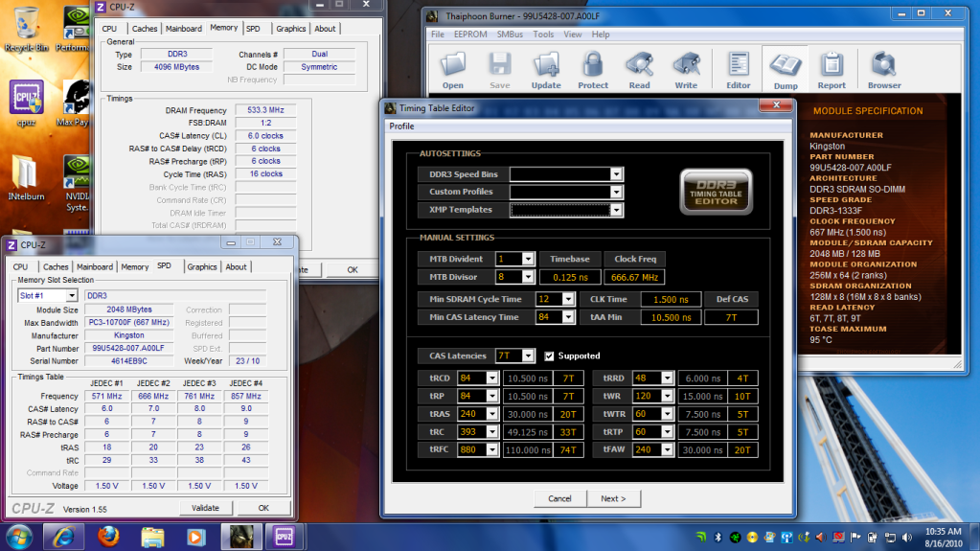Click OK in the CPU-Z SPD window
The height and width of the screenshot is (551, 980).
click(263, 509)
